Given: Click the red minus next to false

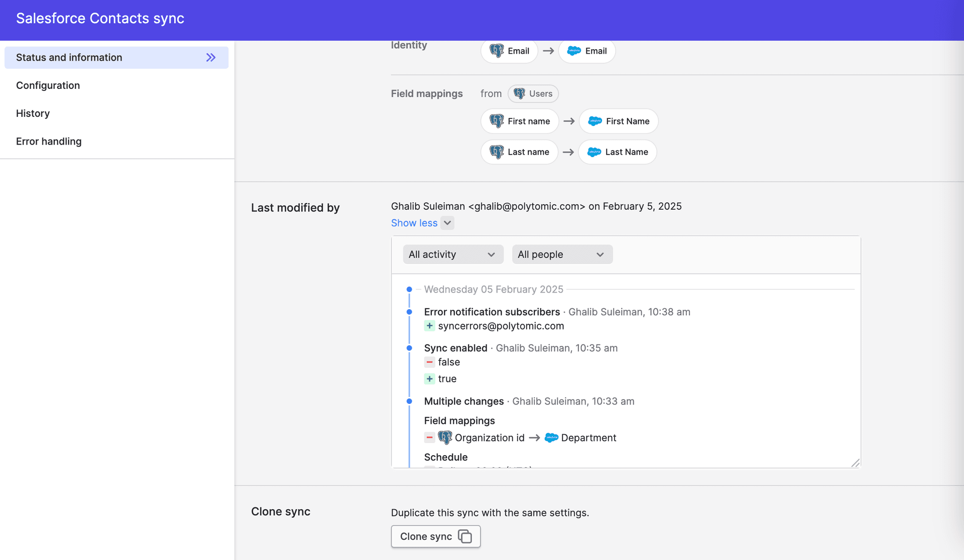Looking at the screenshot, I should tap(430, 362).
